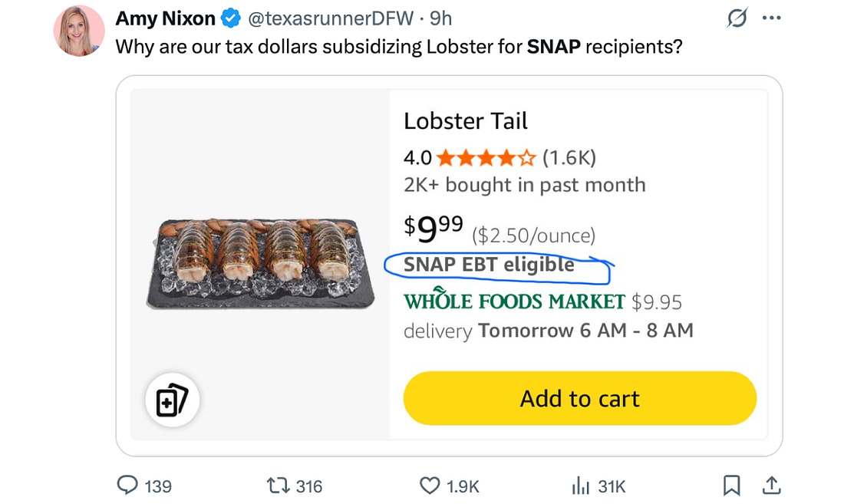This screenshot has height=504, width=844.
Task: Click the Whole Foods Market logo
Action: 514,301
